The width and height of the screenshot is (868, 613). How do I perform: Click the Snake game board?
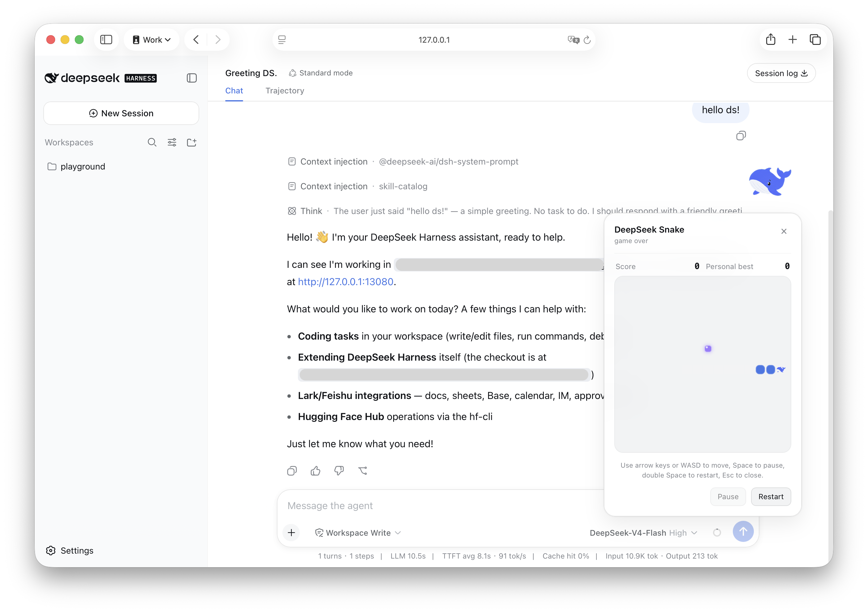click(703, 364)
